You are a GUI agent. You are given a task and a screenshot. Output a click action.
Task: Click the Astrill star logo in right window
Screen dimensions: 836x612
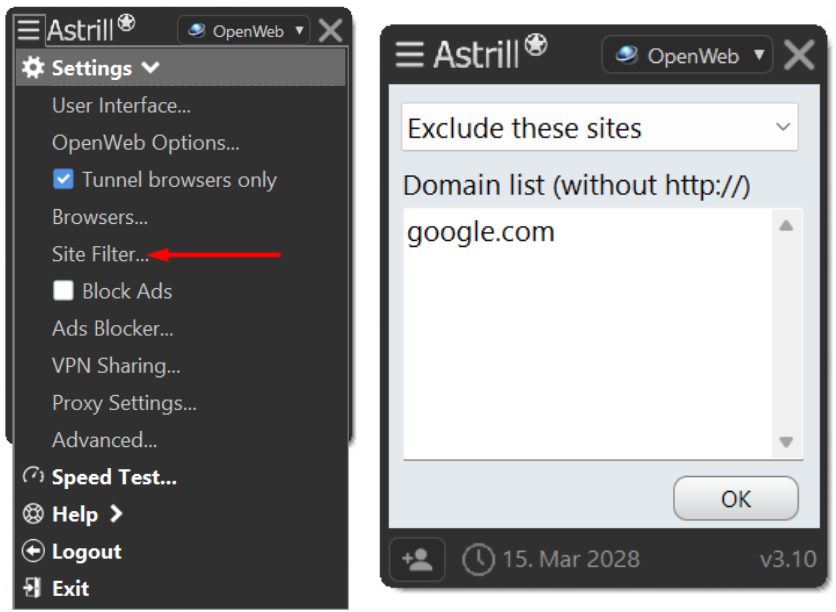pos(536,45)
